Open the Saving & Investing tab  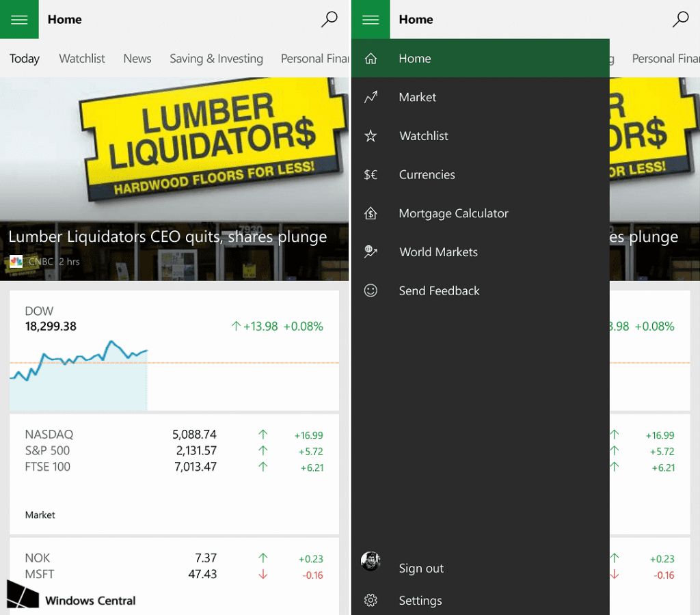pyautogui.click(x=216, y=59)
